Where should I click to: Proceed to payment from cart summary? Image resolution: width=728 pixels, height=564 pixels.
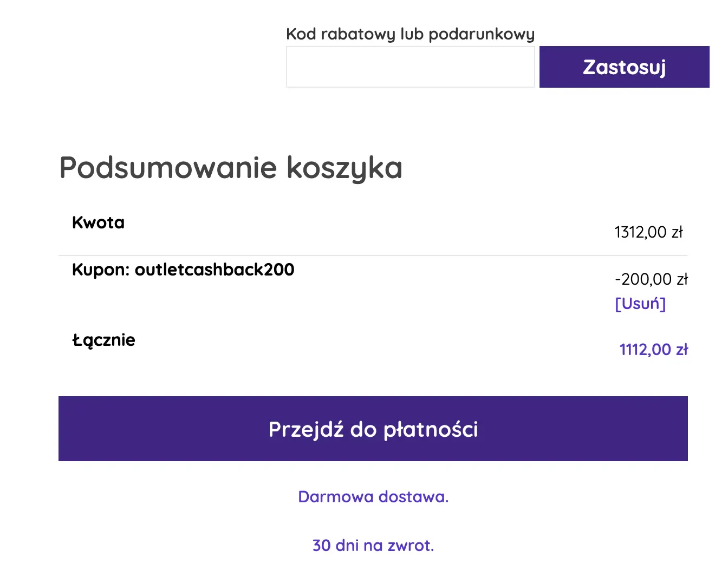pos(373,429)
